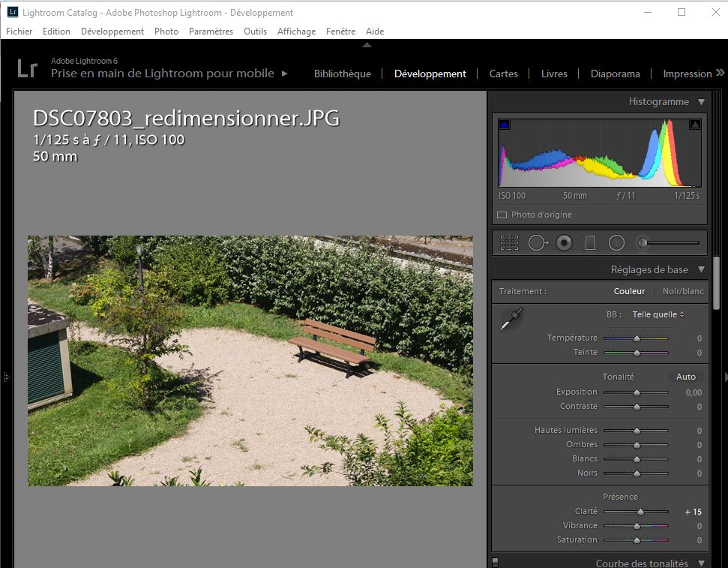Image resolution: width=728 pixels, height=568 pixels.
Task: Click the Teinte slider handle
Action: tap(637, 353)
